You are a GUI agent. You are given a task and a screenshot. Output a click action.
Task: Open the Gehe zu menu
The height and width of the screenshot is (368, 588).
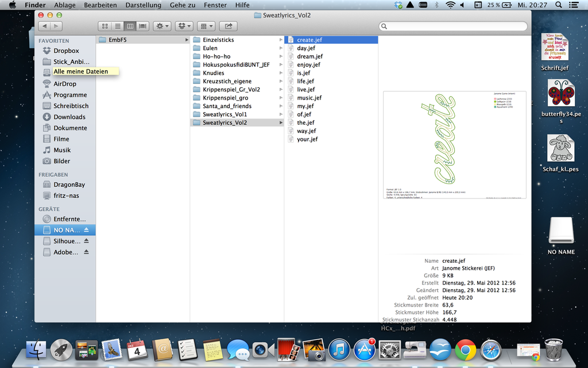coord(182,5)
